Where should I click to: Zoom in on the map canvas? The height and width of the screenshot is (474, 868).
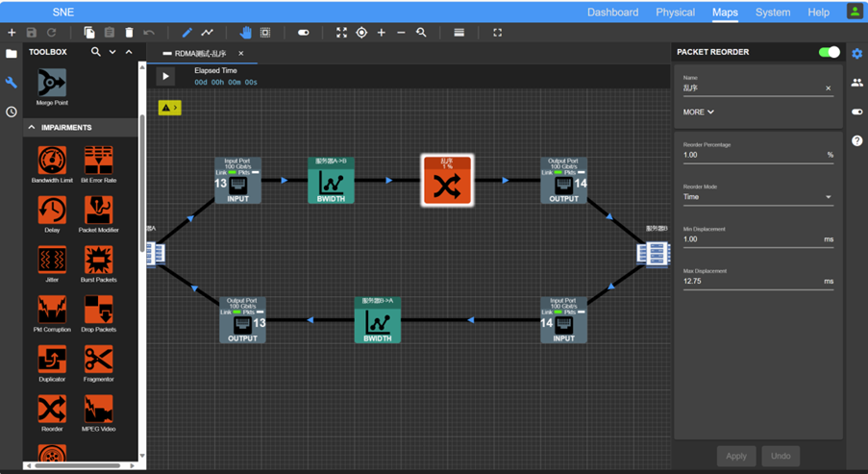382,33
